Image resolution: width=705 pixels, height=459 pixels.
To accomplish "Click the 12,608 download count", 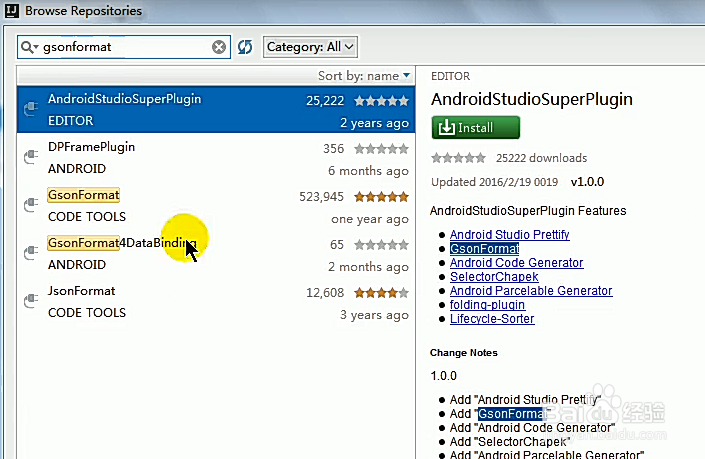I will (325, 293).
